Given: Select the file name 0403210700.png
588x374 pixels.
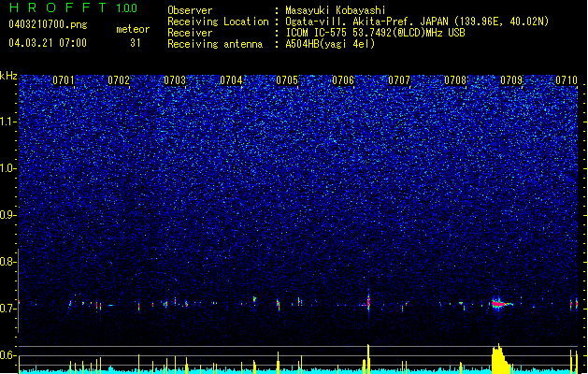Looking at the screenshot, I should pyautogui.click(x=48, y=25).
